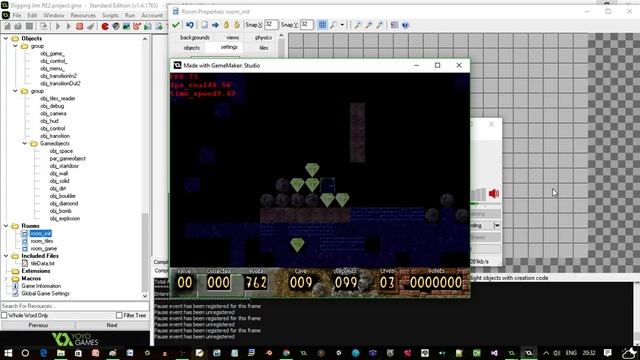Switch to the physics tab
The image size is (640, 360).
point(263,37)
